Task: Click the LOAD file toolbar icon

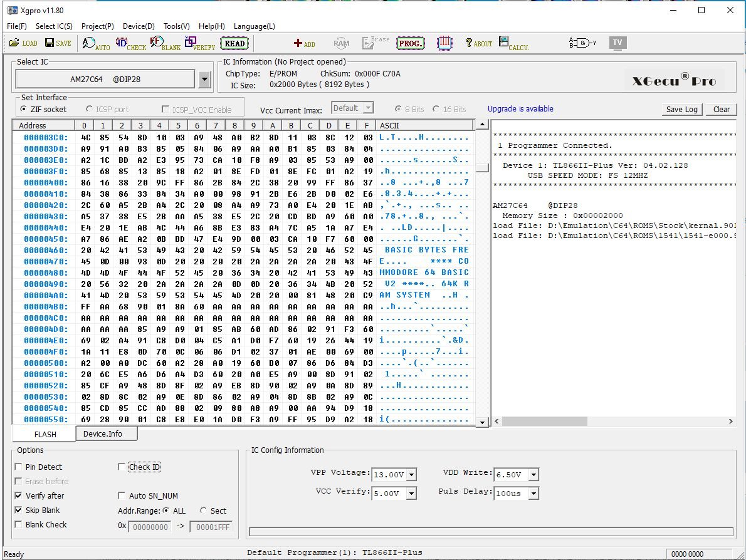Action: point(23,43)
